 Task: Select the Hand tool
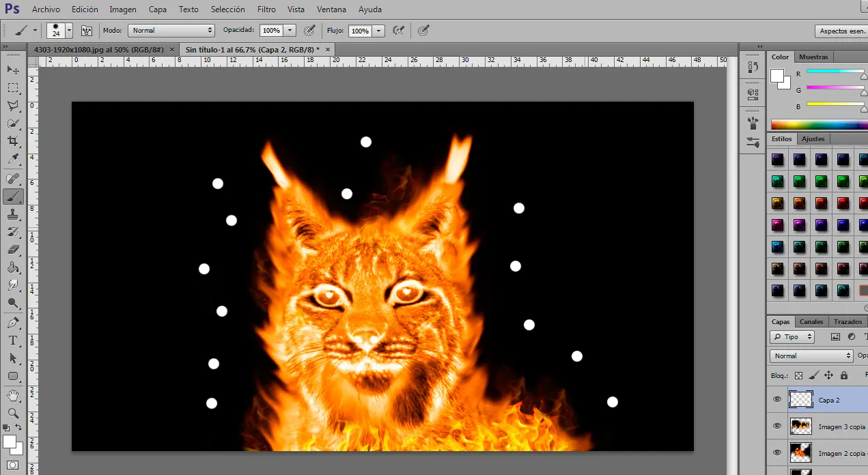pyautogui.click(x=13, y=396)
